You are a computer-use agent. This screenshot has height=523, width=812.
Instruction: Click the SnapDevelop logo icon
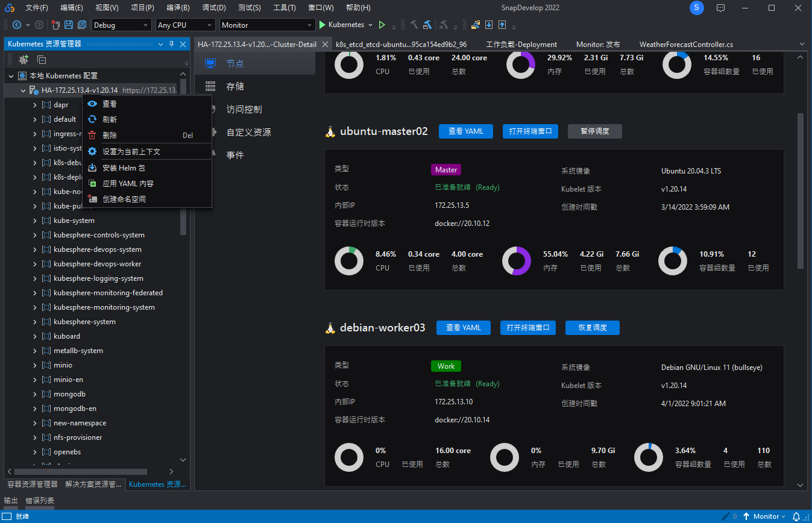click(x=10, y=8)
